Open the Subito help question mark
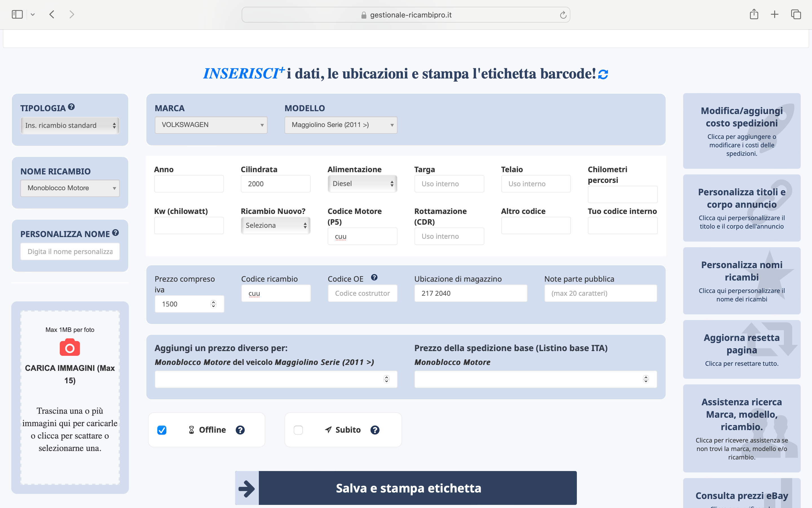Screen dimensions: 812x508 pyautogui.click(x=375, y=430)
